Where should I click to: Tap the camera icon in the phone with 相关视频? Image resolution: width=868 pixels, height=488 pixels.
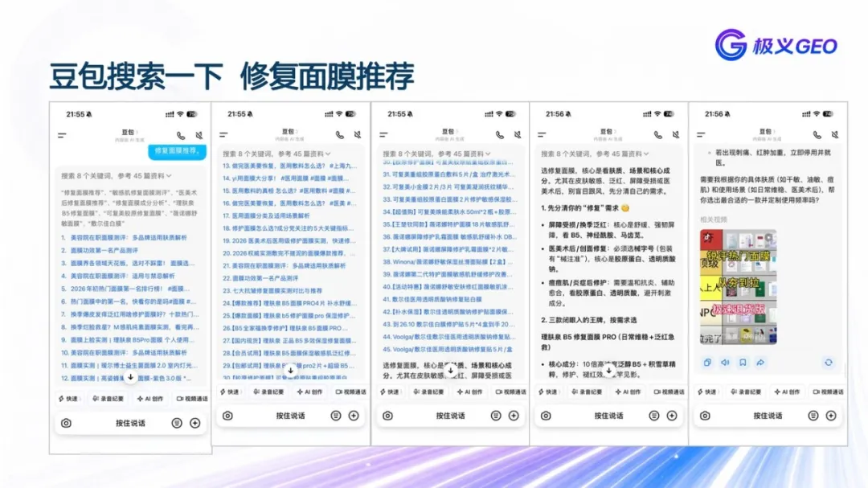pos(706,416)
